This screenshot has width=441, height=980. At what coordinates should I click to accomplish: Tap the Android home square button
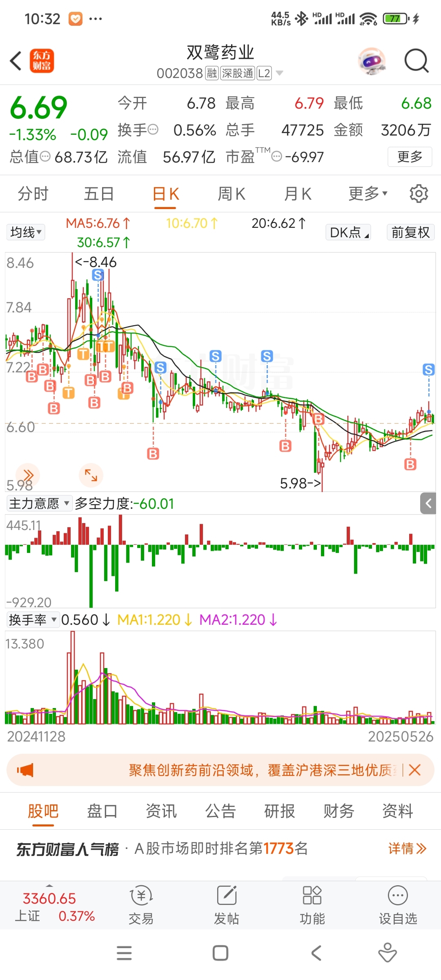coord(220,953)
